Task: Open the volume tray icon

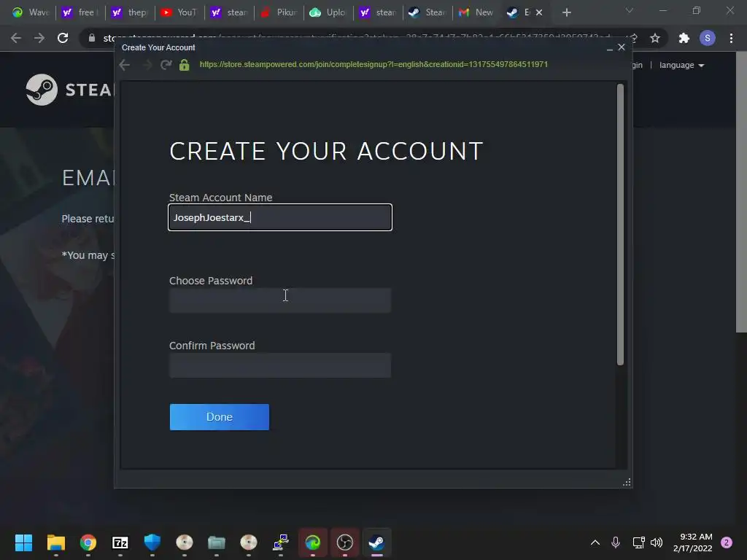Action: point(657,542)
